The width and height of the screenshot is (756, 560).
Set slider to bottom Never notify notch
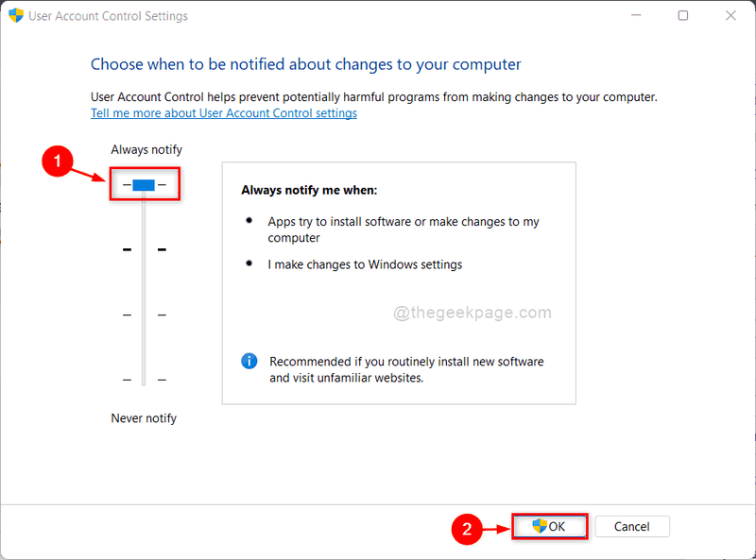pos(144,380)
